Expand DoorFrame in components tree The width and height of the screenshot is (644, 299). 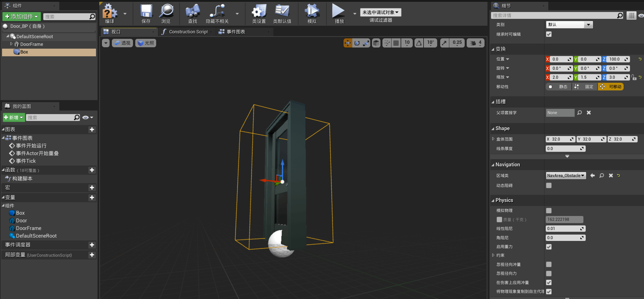(x=11, y=44)
